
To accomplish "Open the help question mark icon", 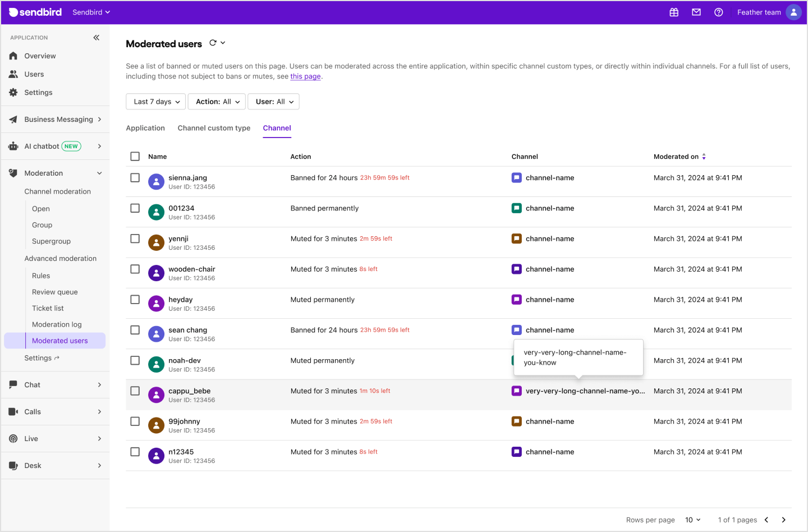I will pos(719,12).
